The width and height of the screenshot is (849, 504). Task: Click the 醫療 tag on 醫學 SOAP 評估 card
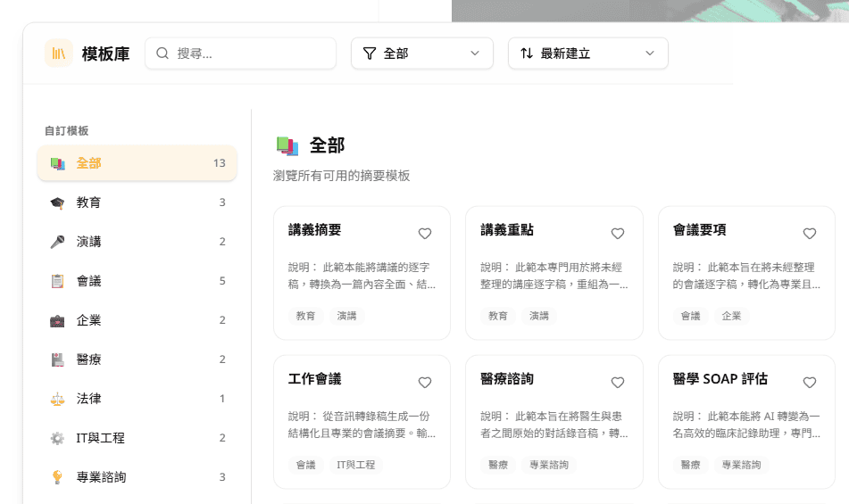click(690, 465)
